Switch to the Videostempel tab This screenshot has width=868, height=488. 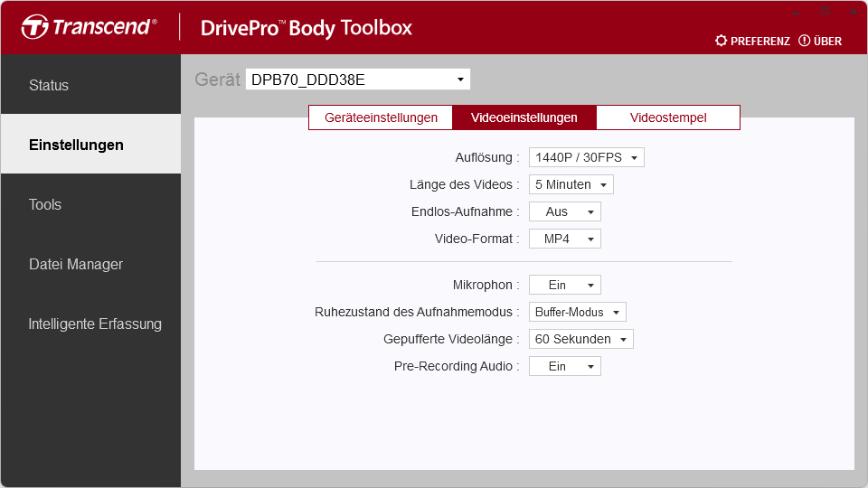668,117
